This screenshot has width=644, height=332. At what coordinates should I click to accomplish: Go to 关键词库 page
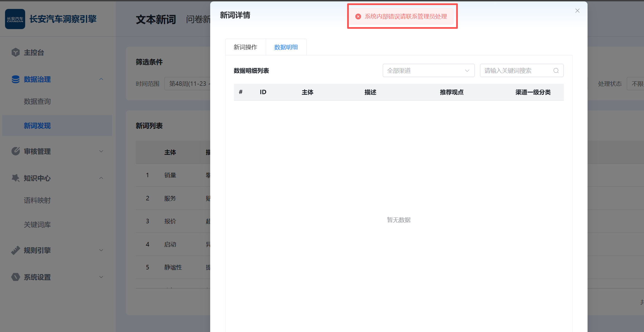coord(37,225)
